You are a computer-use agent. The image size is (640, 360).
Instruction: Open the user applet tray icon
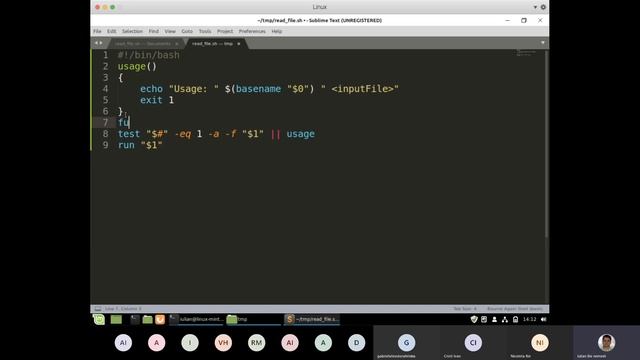(494, 319)
